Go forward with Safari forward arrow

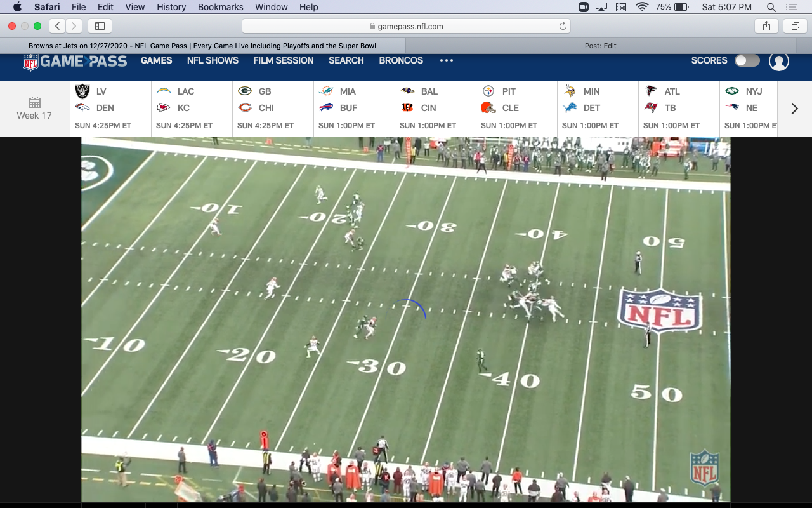[x=74, y=26]
